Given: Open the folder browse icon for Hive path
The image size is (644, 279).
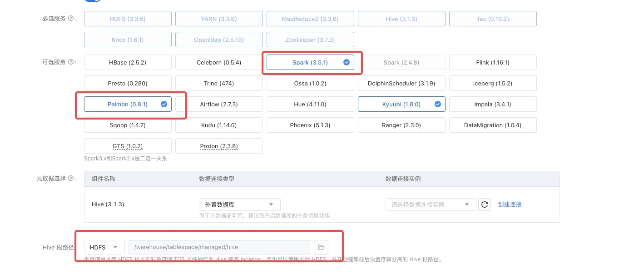Looking at the screenshot, I should pos(321,247).
